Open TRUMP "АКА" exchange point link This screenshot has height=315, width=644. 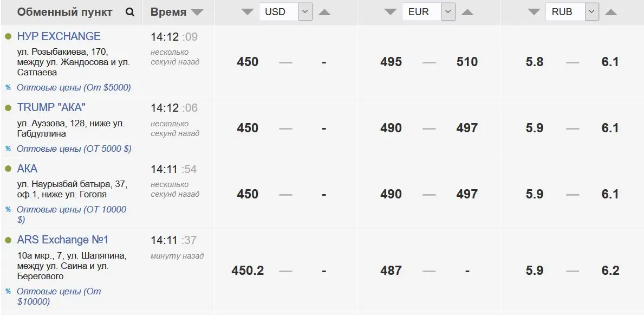tap(51, 108)
